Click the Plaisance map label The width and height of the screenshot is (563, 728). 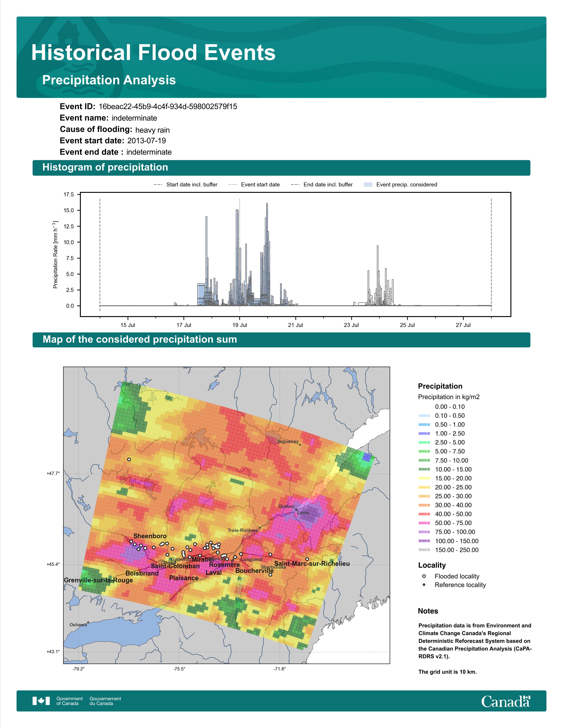184,578
